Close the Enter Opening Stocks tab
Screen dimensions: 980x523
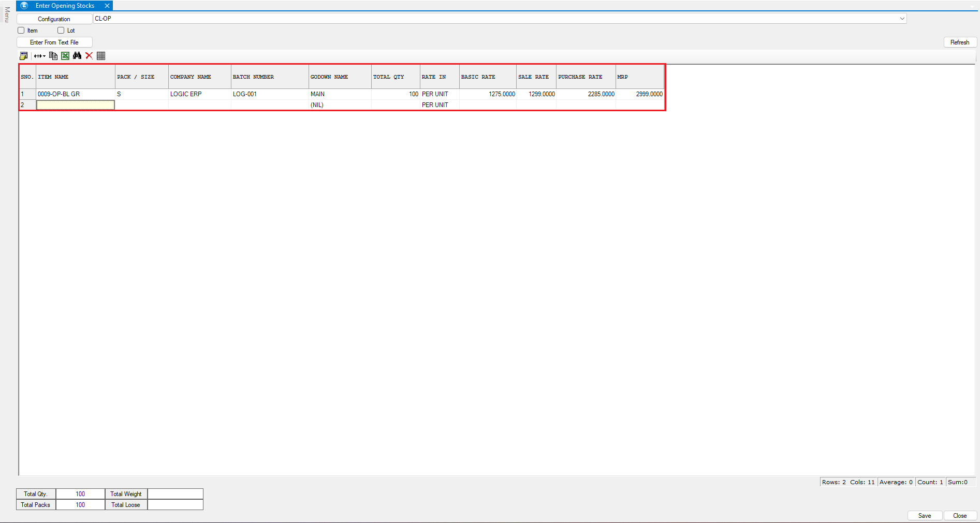click(x=107, y=6)
